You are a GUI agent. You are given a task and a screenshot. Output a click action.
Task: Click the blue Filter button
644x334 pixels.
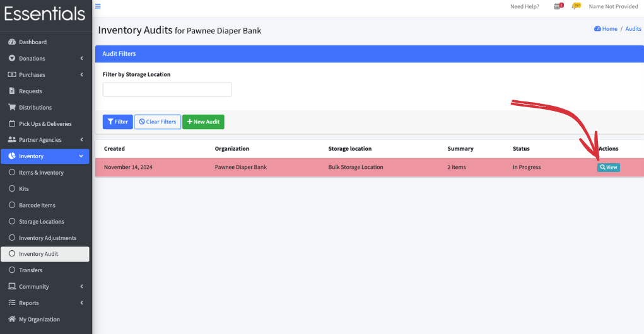pos(118,122)
